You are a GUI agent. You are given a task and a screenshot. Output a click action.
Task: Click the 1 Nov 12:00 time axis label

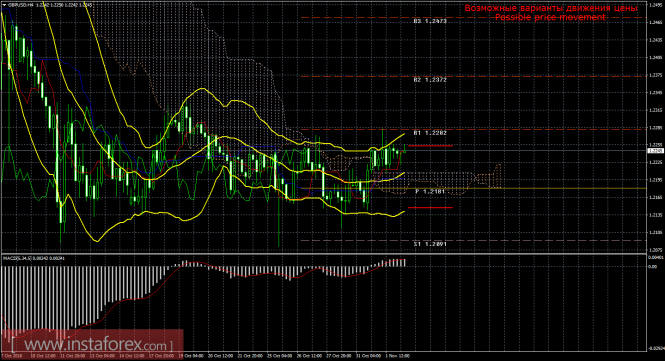point(397,355)
